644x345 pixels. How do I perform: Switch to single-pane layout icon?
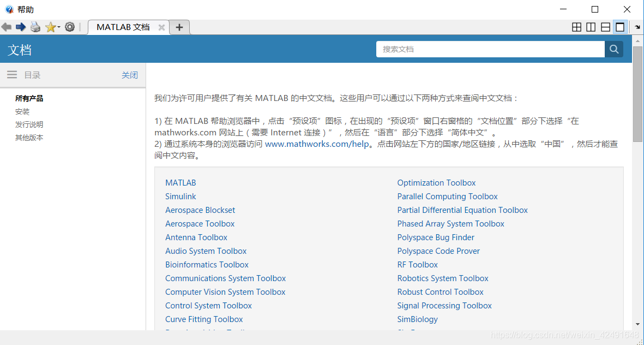pos(620,27)
